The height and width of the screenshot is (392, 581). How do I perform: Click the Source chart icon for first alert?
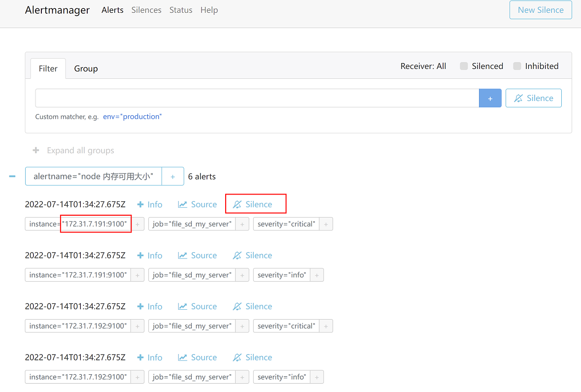pos(183,204)
